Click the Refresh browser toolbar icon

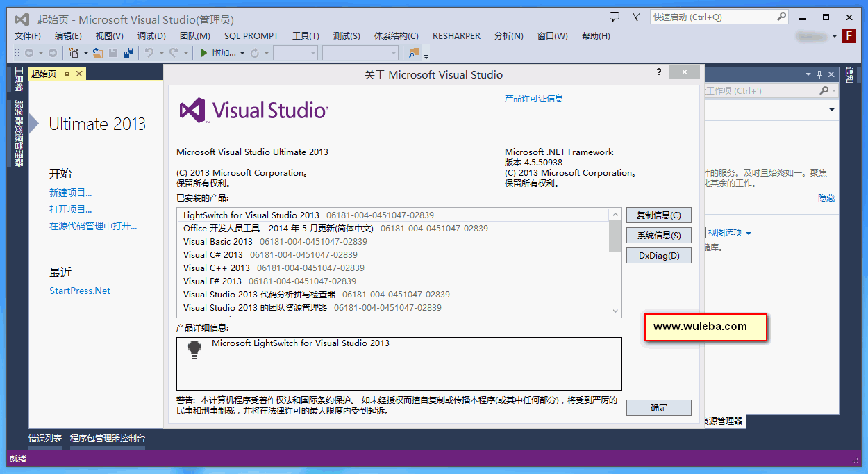point(254,53)
